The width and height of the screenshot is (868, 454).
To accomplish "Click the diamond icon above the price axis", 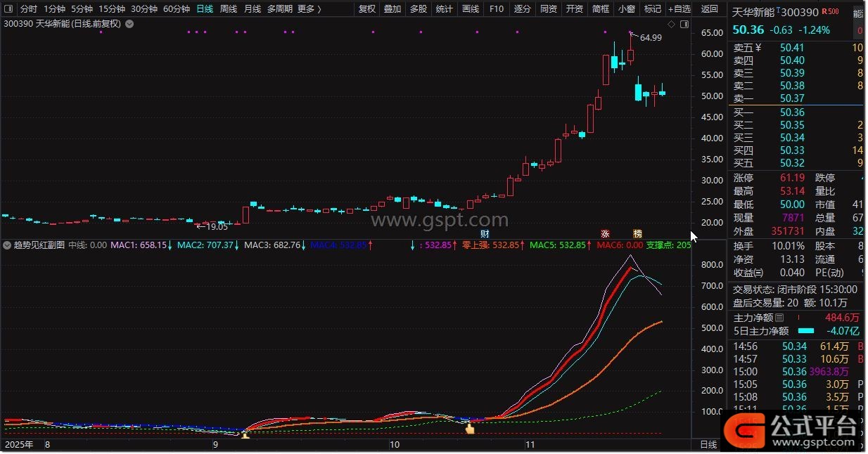I will click(x=671, y=24).
